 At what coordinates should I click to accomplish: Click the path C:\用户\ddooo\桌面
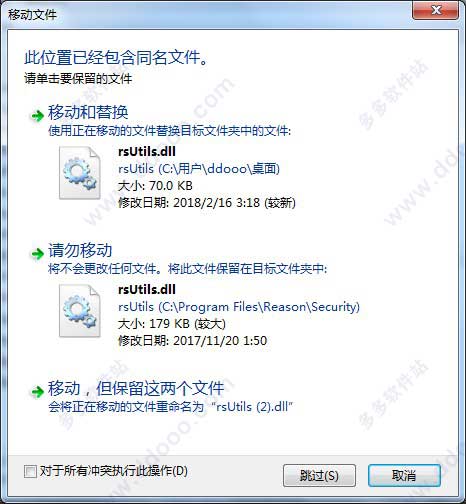[x=219, y=169]
